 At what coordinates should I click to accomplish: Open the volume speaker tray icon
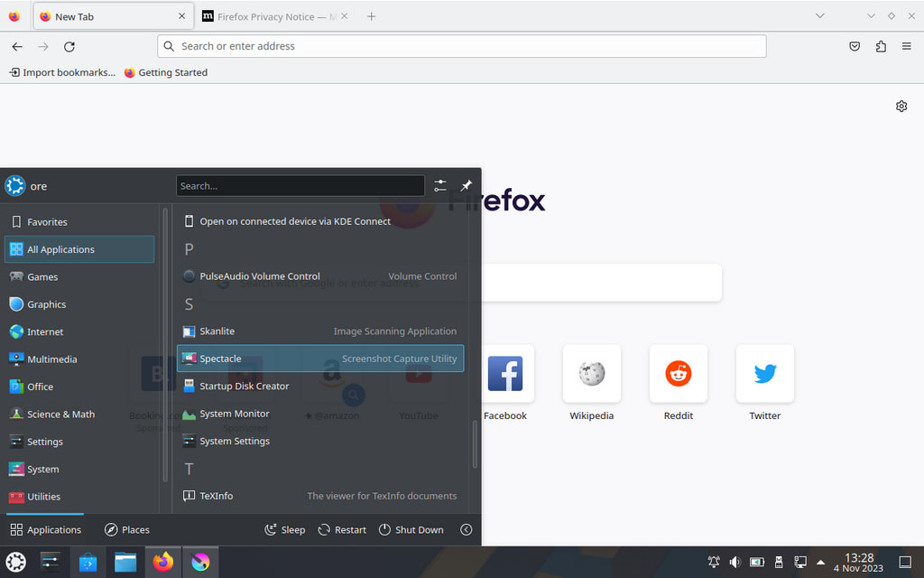(x=735, y=562)
